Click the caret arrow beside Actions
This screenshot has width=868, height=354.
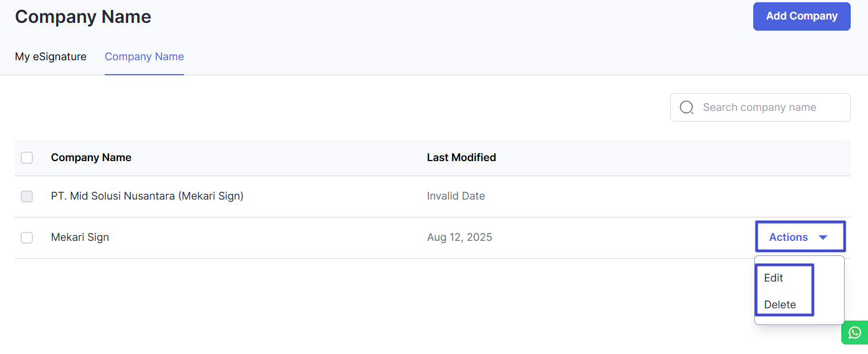coord(823,237)
